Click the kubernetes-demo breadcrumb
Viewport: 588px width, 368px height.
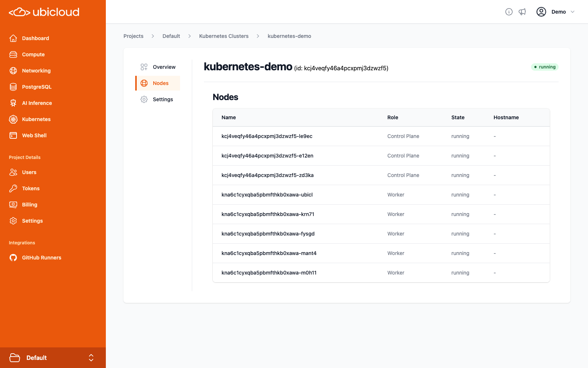click(290, 36)
